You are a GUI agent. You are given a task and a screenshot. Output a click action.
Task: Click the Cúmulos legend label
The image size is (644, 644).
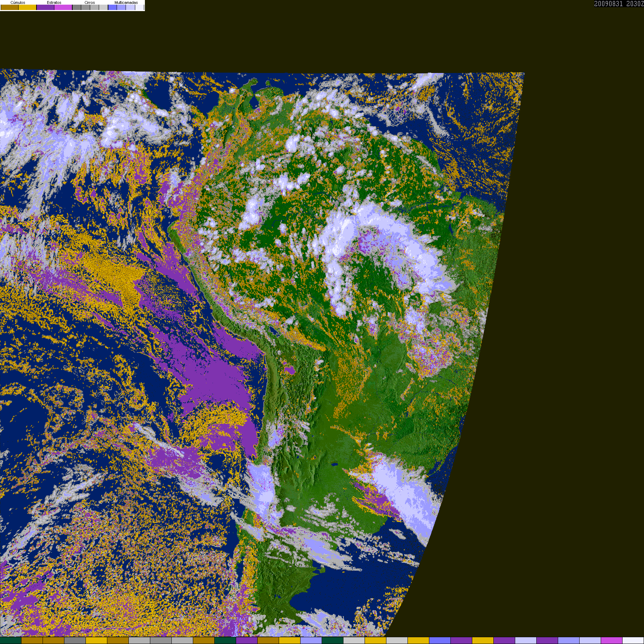18,3
